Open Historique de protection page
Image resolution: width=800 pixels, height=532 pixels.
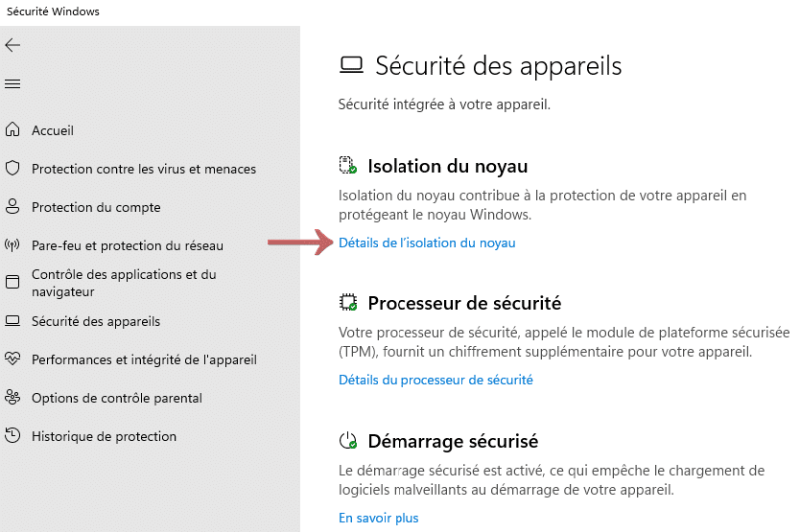tap(104, 436)
